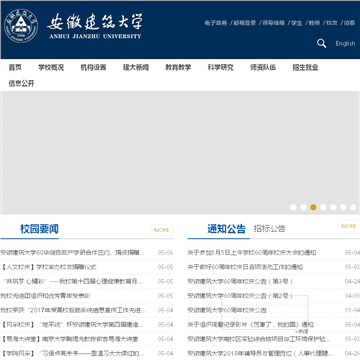360x360 pixels.
Task: Select the sixth banner slide dot
Action: click(343, 207)
